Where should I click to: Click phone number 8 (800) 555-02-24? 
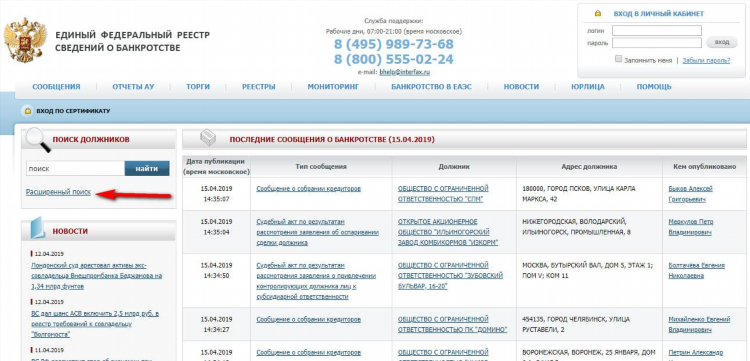[x=393, y=59]
